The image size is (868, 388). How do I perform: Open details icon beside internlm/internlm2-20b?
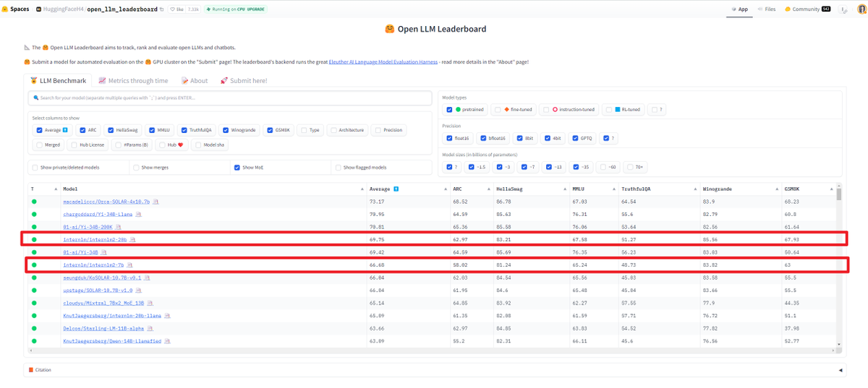coord(132,240)
